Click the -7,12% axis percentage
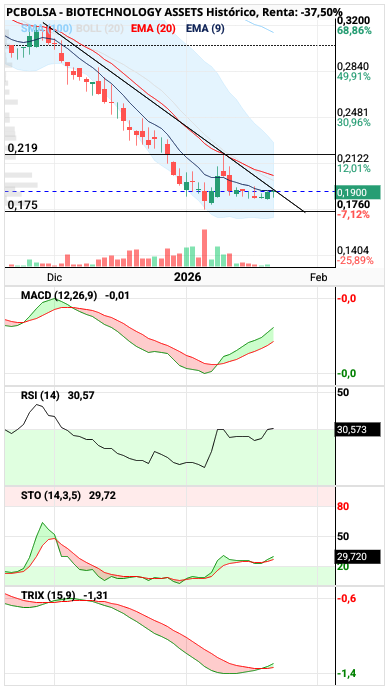This screenshot has width=389, height=690. 353,214
